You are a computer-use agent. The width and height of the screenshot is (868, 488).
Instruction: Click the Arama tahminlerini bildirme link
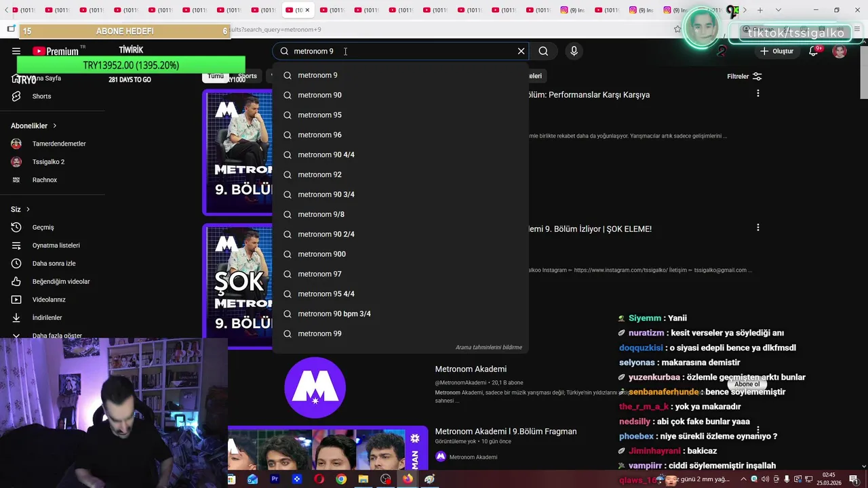[x=489, y=348]
